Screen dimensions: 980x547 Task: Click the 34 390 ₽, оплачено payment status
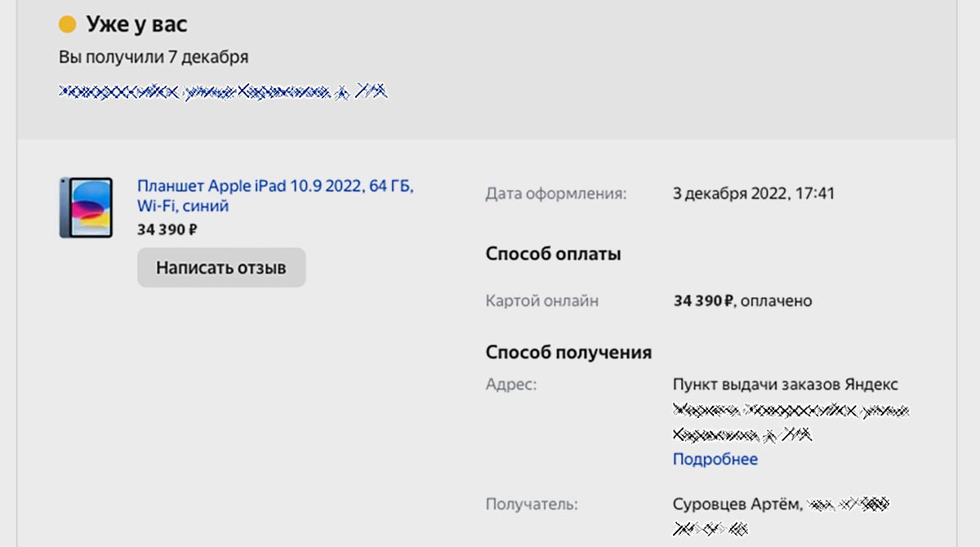point(742,301)
